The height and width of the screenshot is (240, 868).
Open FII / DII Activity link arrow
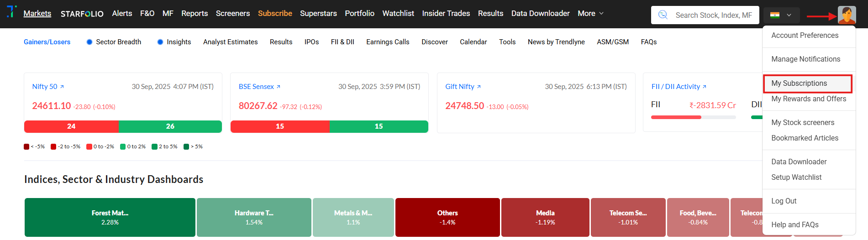click(705, 87)
